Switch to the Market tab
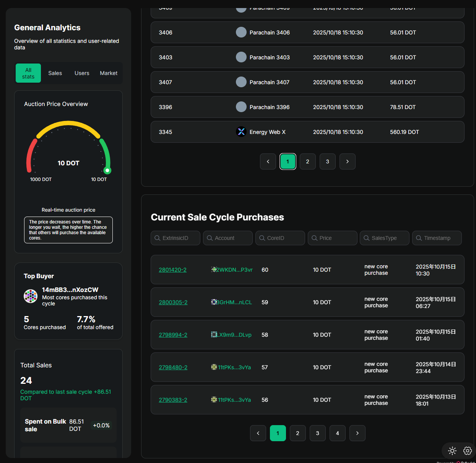Screen dimensions: 476x463 click(109, 73)
